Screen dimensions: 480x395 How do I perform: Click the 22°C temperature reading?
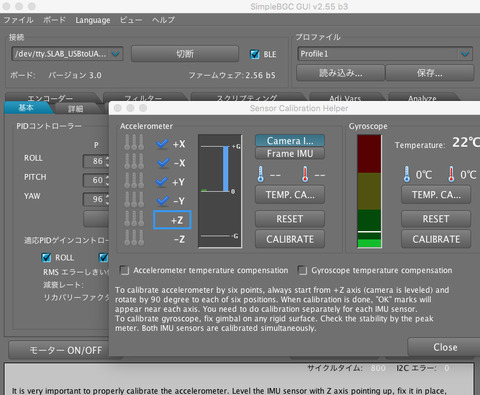pyautogui.click(x=466, y=143)
